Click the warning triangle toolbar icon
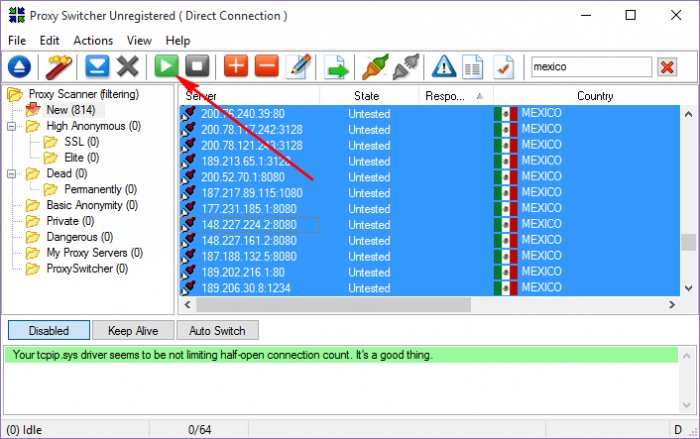The image size is (700, 439). tap(443, 67)
